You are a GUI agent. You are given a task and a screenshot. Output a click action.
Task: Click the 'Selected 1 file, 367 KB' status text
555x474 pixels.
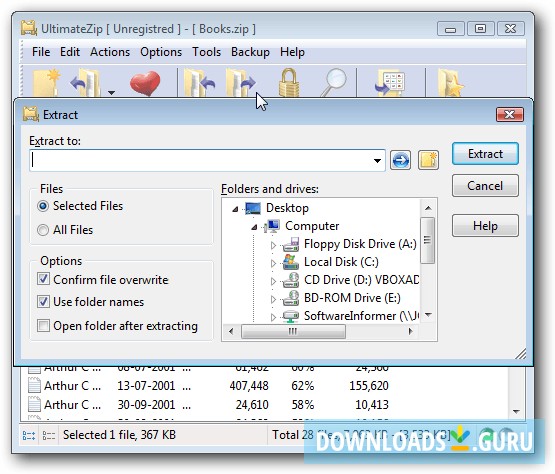[119, 435]
